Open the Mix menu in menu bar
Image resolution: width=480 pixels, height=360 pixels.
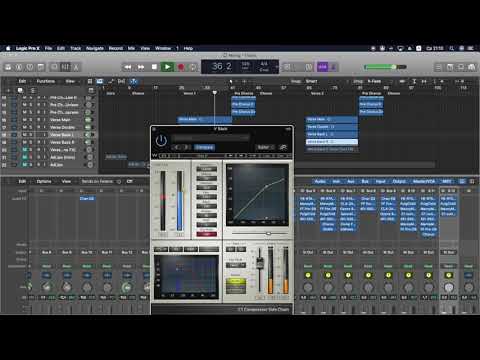[x=131, y=48]
